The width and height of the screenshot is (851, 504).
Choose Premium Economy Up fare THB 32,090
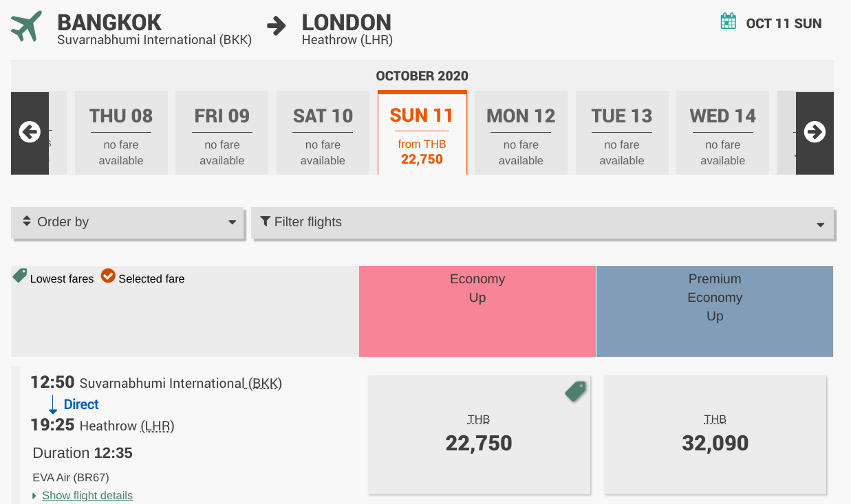715,435
